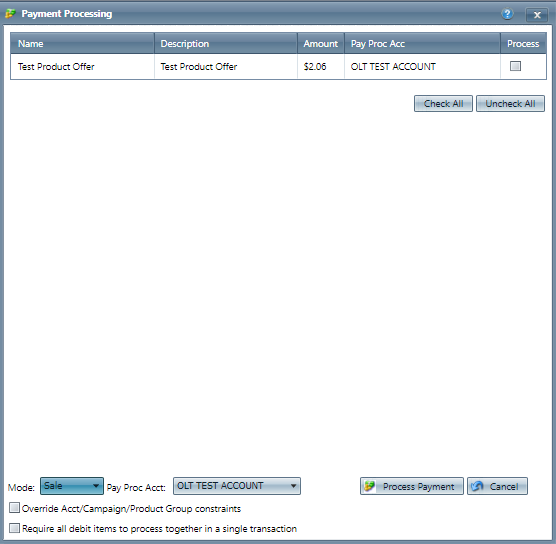Image resolution: width=556 pixels, height=544 pixels.
Task: Sort by the Name column header
Action: point(82,43)
